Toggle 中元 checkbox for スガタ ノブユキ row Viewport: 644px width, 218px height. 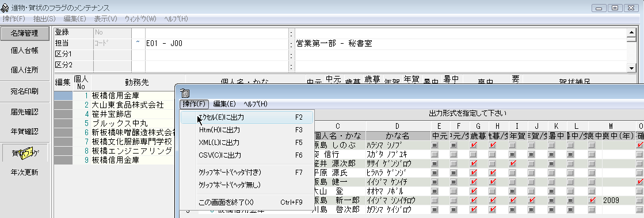(435, 154)
